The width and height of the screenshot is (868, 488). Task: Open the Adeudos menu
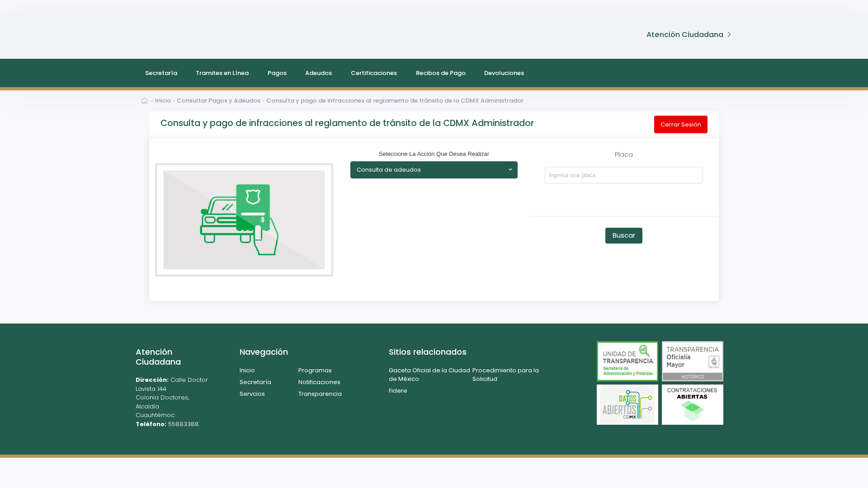(318, 73)
